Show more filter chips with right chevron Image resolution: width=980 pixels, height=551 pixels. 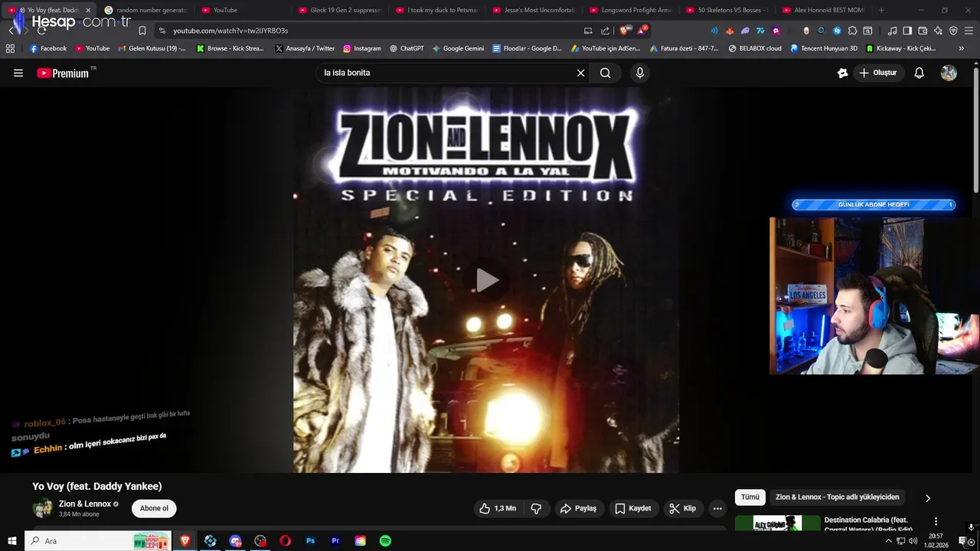[927, 498]
